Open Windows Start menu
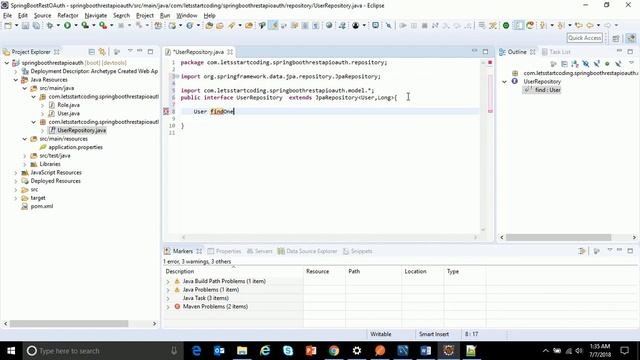The height and width of the screenshot is (360, 640). pyautogui.click(x=11, y=351)
